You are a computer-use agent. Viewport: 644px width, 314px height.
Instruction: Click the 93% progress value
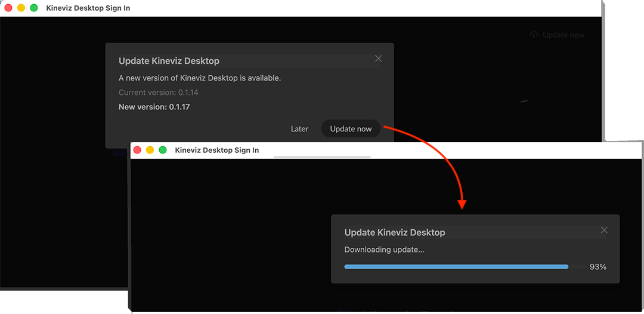pos(598,267)
